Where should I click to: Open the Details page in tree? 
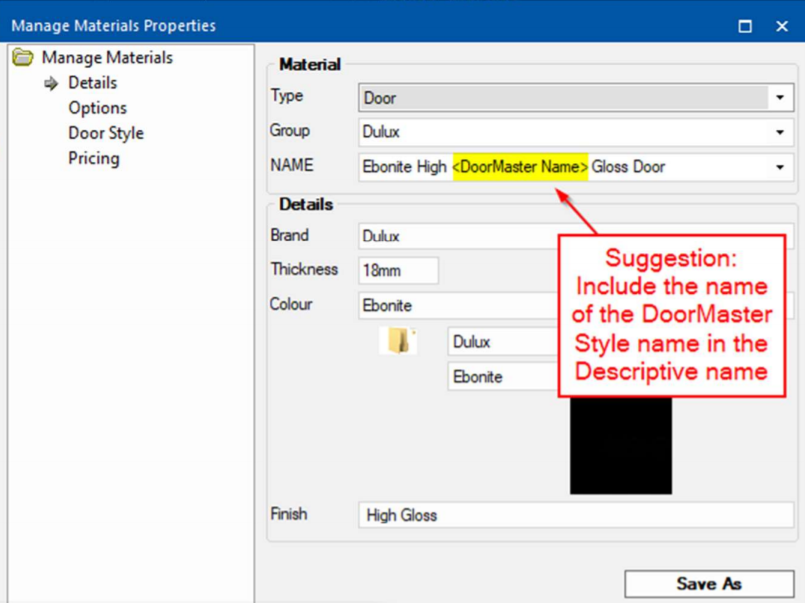pos(92,83)
